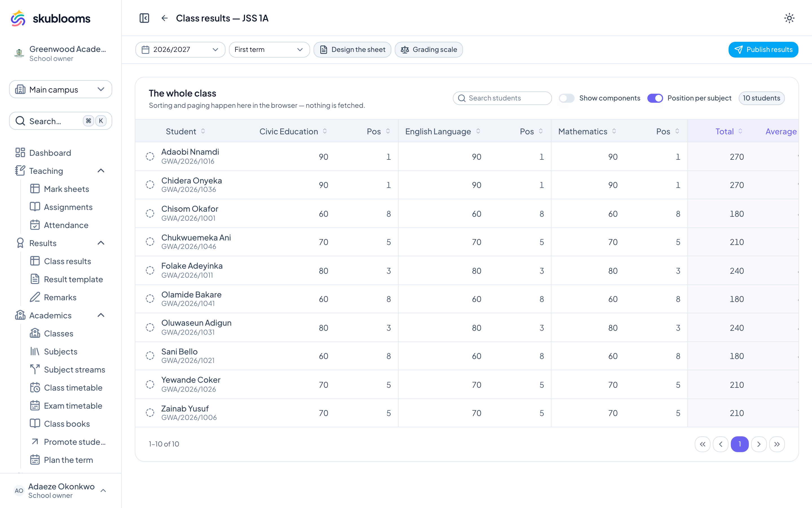The width and height of the screenshot is (812, 508).
Task: Sort by the Average column
Action: click(782, 131)
